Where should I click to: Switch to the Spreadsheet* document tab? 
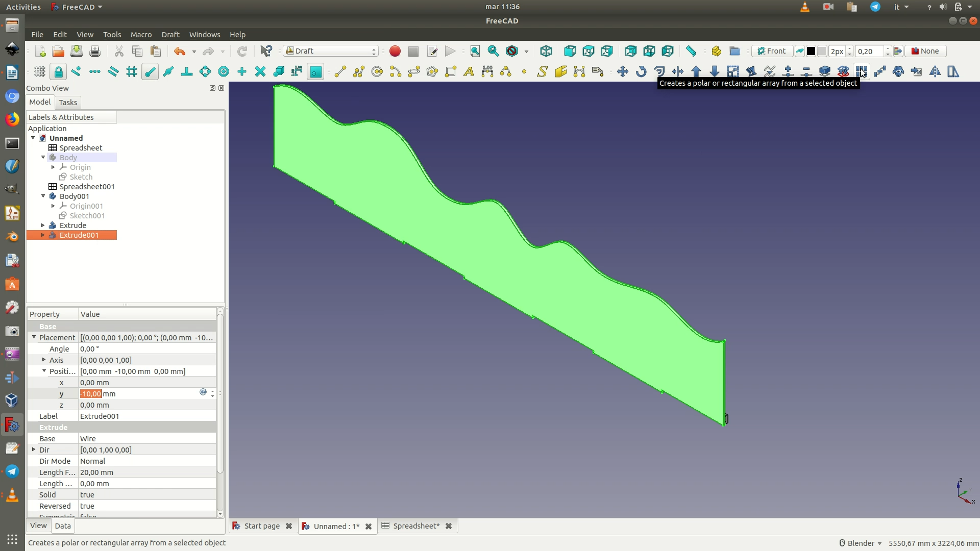(x=416, y=526)
